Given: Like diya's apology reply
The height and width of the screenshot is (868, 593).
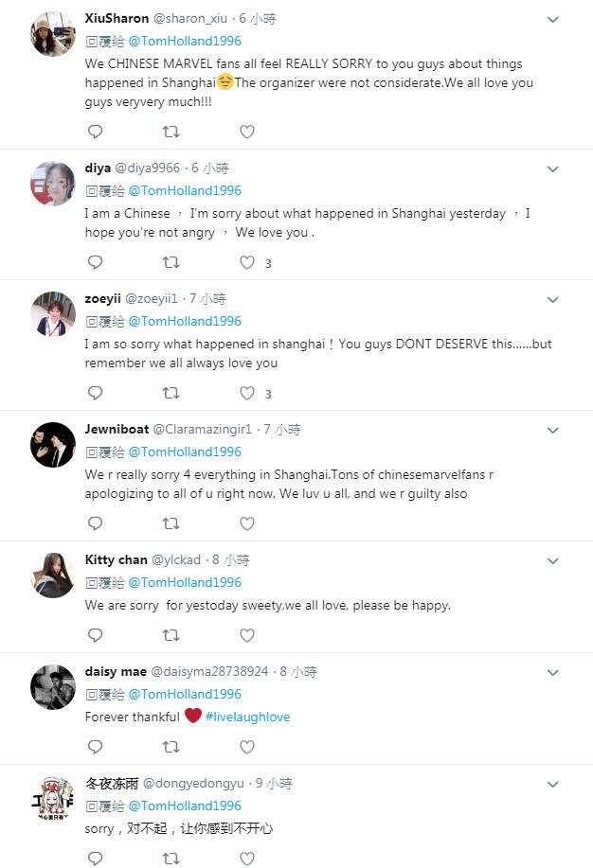Looking at the screenshot, I should pos(247,262).
